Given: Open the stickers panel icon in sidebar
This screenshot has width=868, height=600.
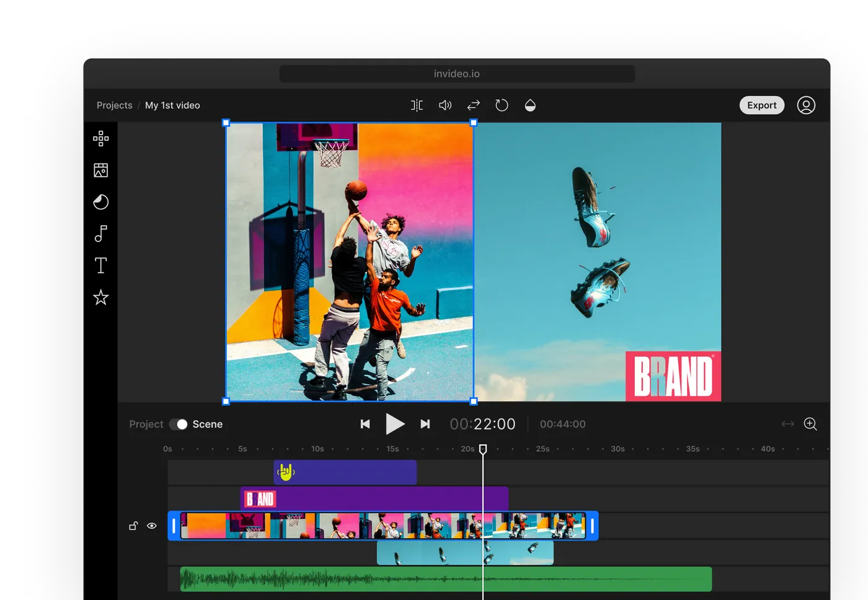Looking at the screenshot, I should pyautogui.click(x=100, y=202).
